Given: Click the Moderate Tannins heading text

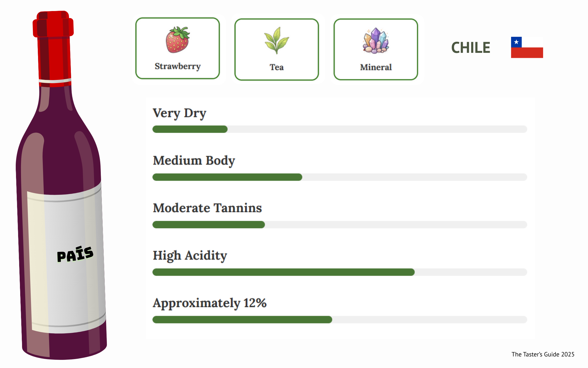Looking at the screenshot, I should point(207,208).
